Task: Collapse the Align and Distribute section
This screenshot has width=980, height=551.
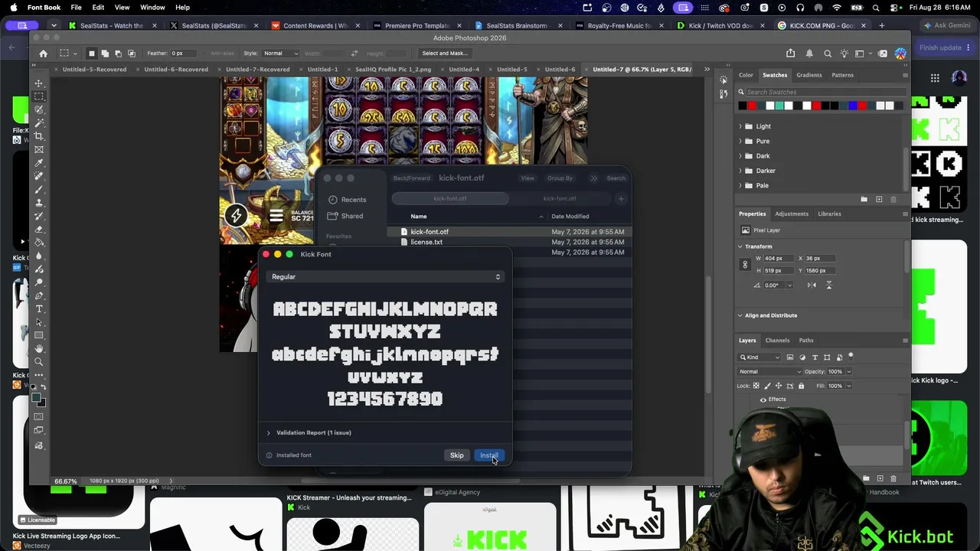Action: (x=740, y=315)
